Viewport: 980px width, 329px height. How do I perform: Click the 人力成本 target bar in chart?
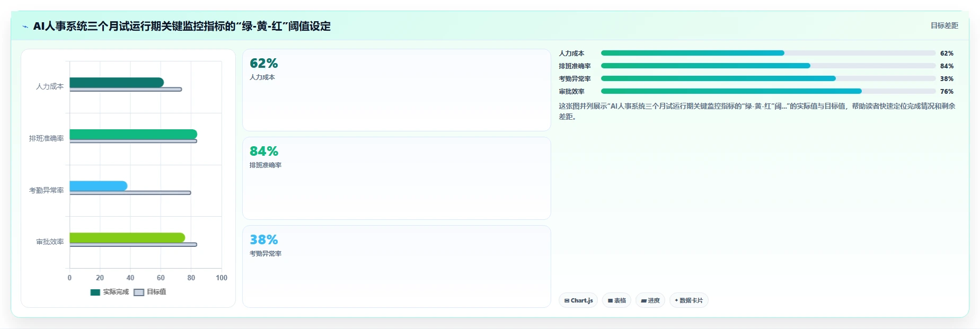[126, 90]
